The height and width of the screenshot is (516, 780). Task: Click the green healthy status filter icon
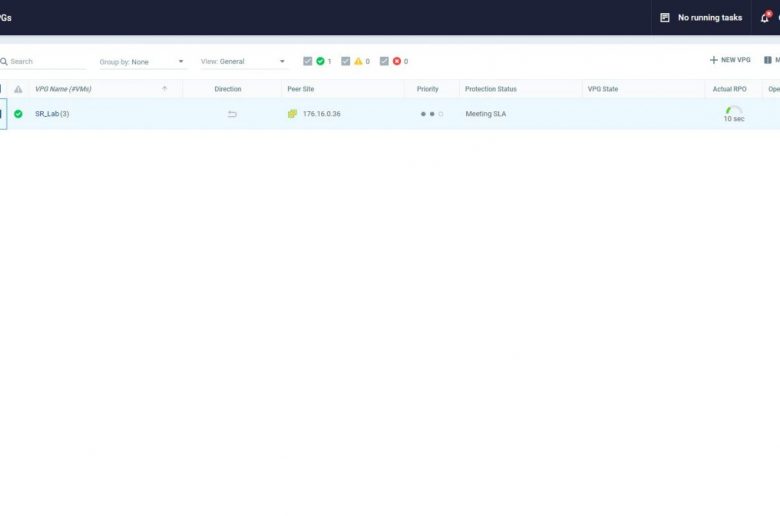pos(320,61)
